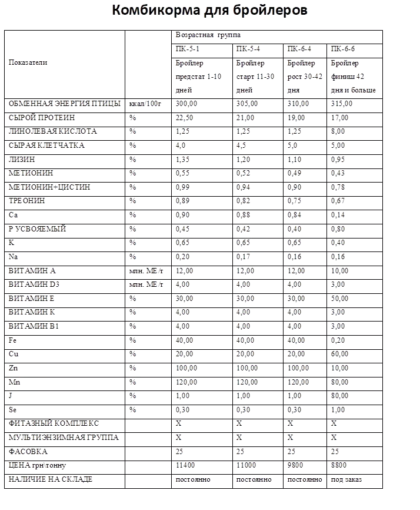This screenshot has height=510, width=420.
Task: Click the ккал/100г unit cell
Action: point(147,104)
